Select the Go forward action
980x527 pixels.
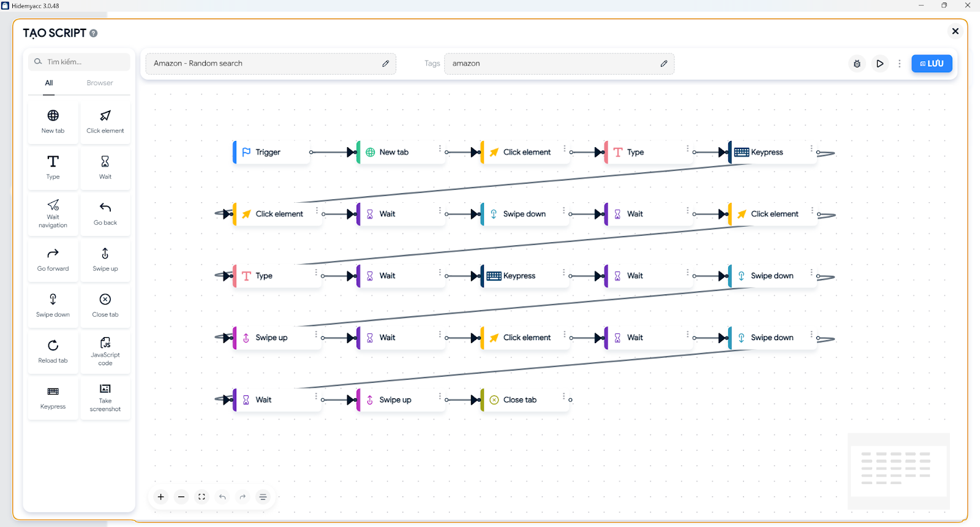coord(53,260)
